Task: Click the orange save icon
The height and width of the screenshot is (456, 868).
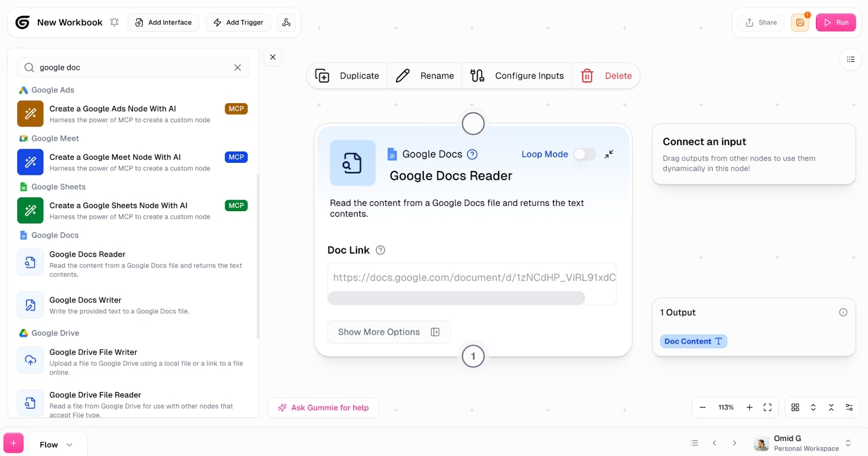Action: [800, 22]
